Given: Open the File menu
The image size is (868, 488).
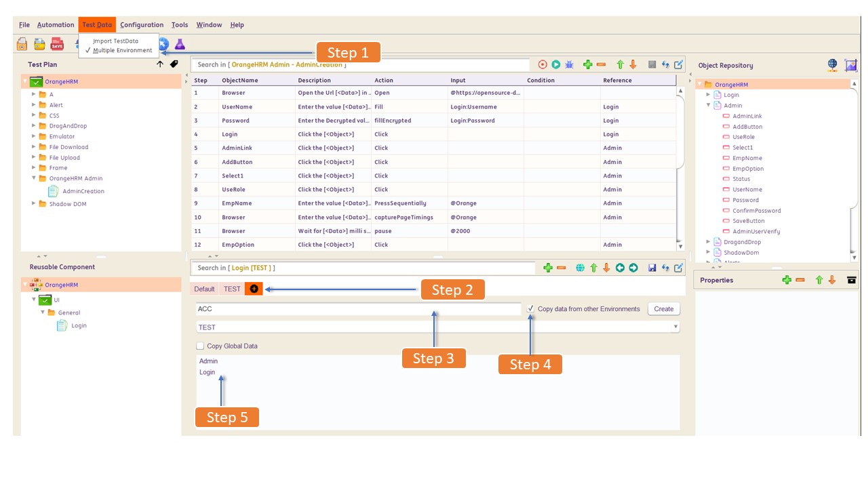Looking at the screenshot, I should click(x=24, y=24).
